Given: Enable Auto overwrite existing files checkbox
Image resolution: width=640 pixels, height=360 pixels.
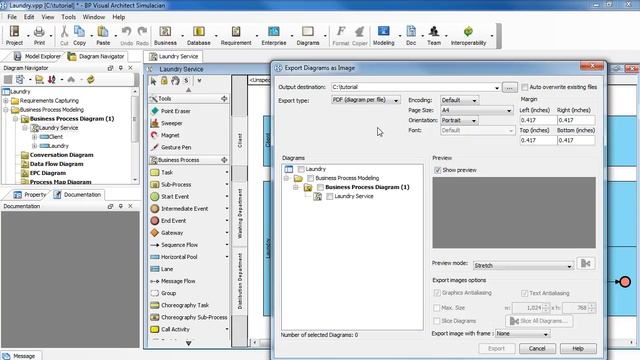Looking at the screenshot, I should tap(525, 87).
